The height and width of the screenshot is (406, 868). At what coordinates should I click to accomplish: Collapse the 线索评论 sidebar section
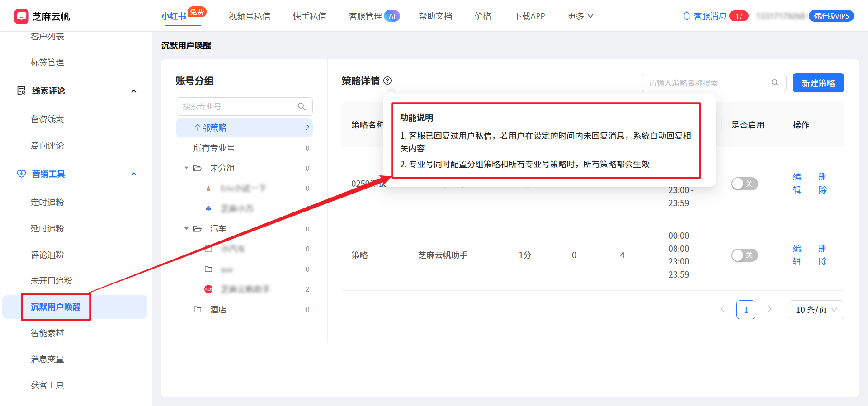tap(134, 91)
